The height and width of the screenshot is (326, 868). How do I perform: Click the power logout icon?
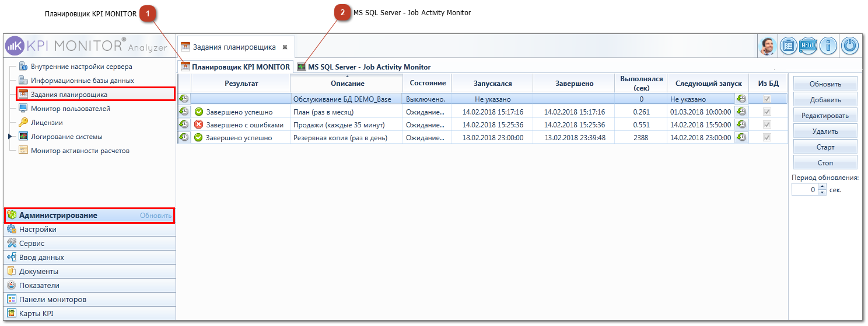click(x=850, y=46)
